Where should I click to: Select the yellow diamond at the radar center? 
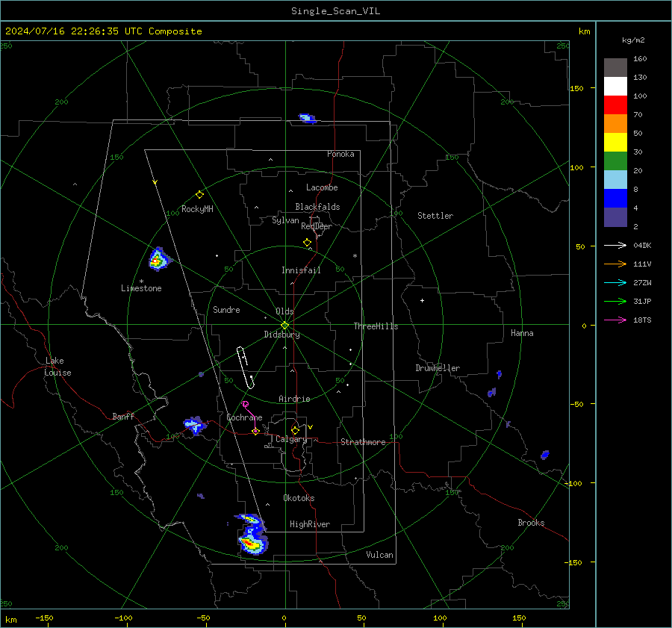click(x=285, y=326)
